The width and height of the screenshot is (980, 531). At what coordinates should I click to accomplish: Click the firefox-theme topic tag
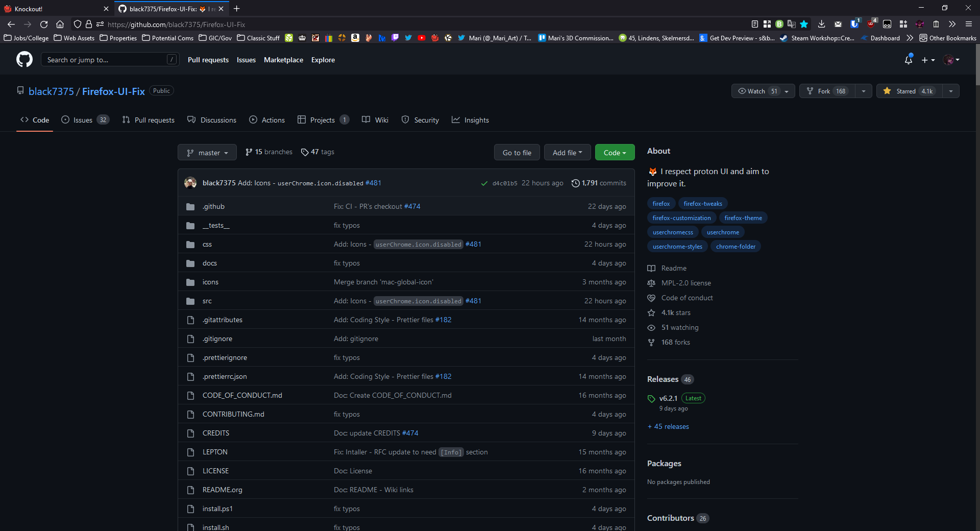(743, 218)
